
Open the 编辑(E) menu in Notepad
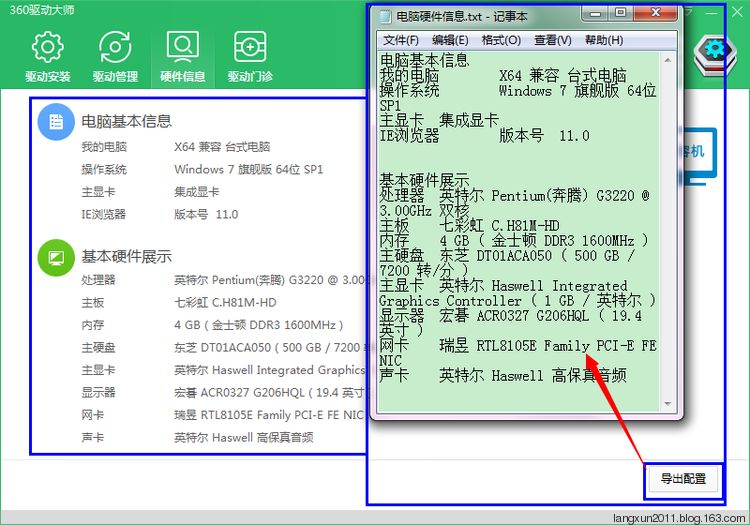(x=450, y=40)
